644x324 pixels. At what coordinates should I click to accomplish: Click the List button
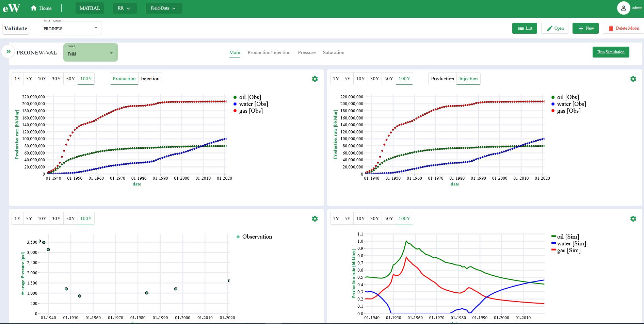pyautogui.click(x=525, y=28)
